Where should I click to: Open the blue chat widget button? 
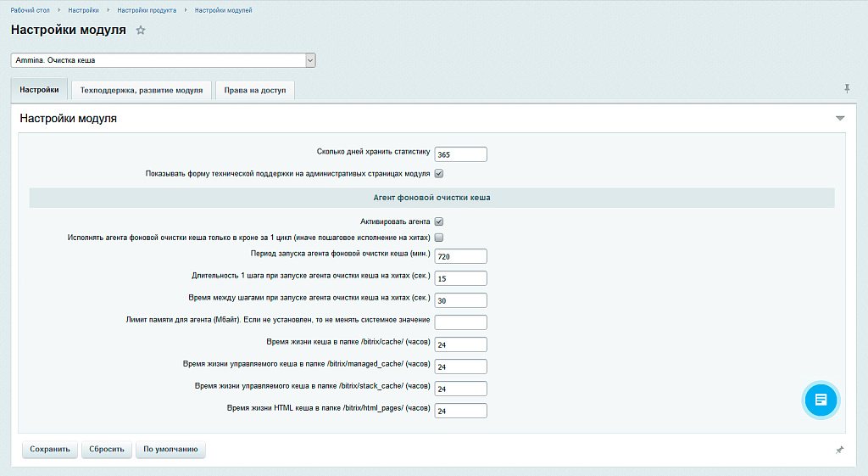pyautogui.click(x=820, y=400)
